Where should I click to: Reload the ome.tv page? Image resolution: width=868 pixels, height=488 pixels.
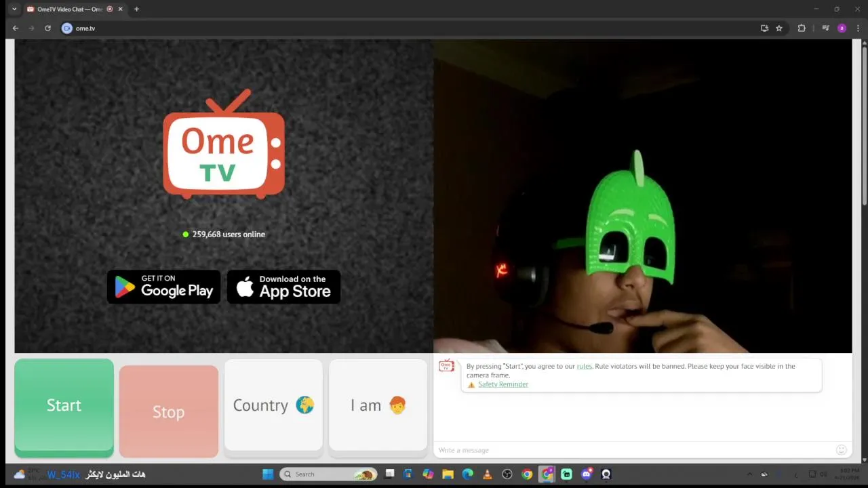[x=47, y=28]
